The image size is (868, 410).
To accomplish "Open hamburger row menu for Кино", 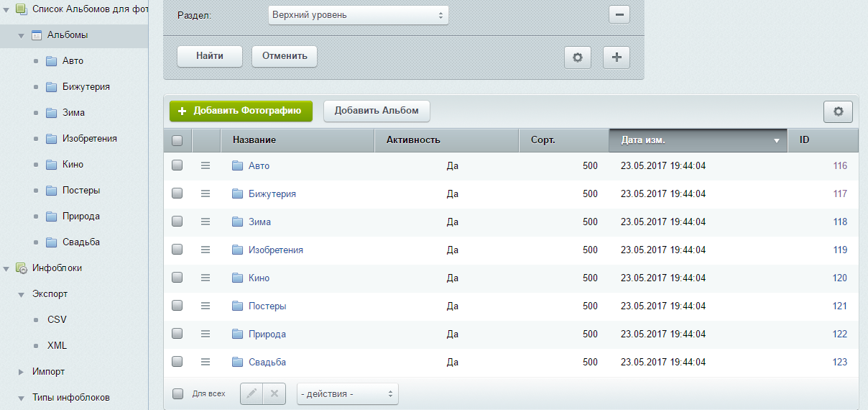I will (x=206, y=278).
